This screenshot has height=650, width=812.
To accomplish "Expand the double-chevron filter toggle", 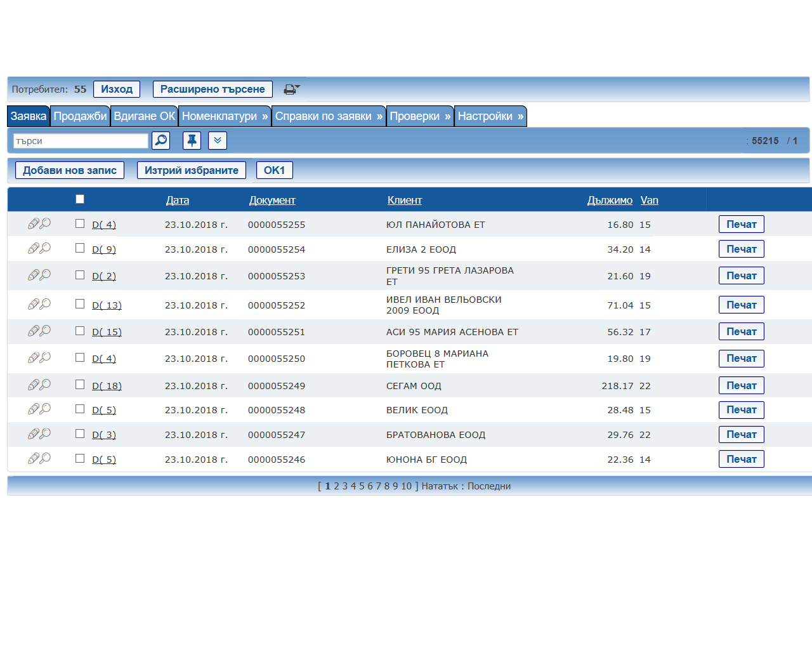I will (x=218, y=140).
